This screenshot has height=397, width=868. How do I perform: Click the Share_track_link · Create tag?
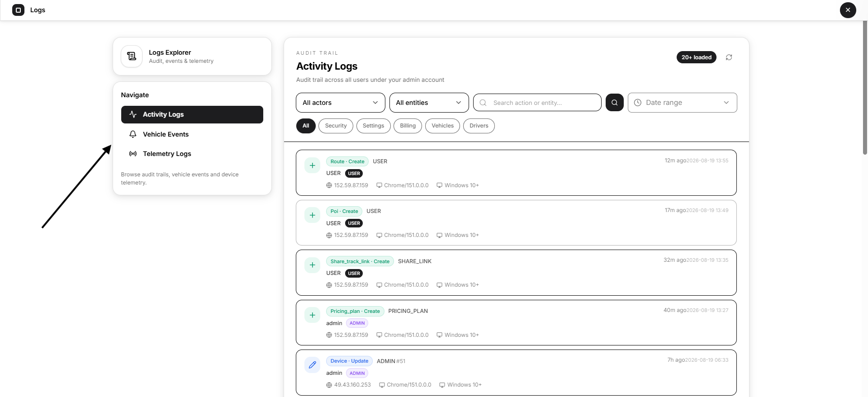(360, 261)
